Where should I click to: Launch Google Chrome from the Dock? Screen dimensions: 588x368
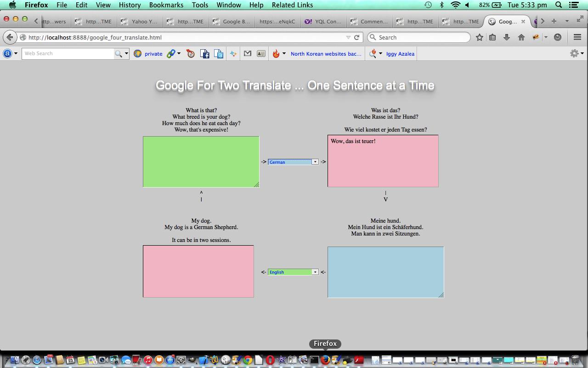[248, 360]
